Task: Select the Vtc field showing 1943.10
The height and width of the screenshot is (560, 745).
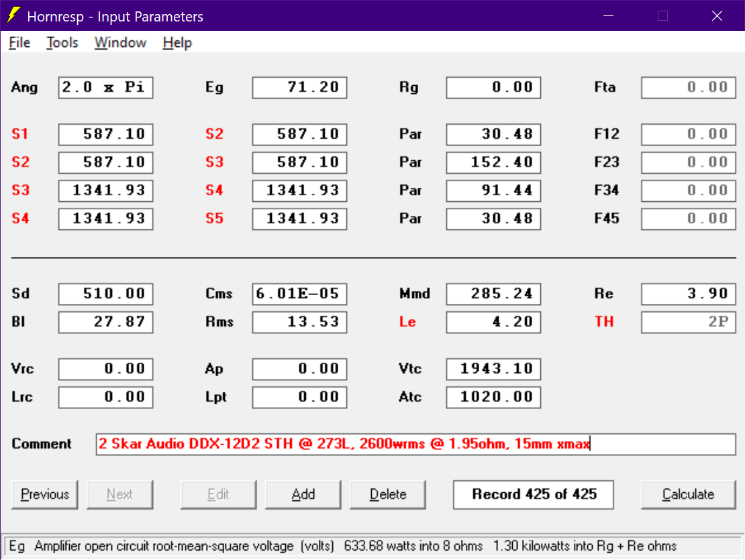Action: tap(493, 370)
